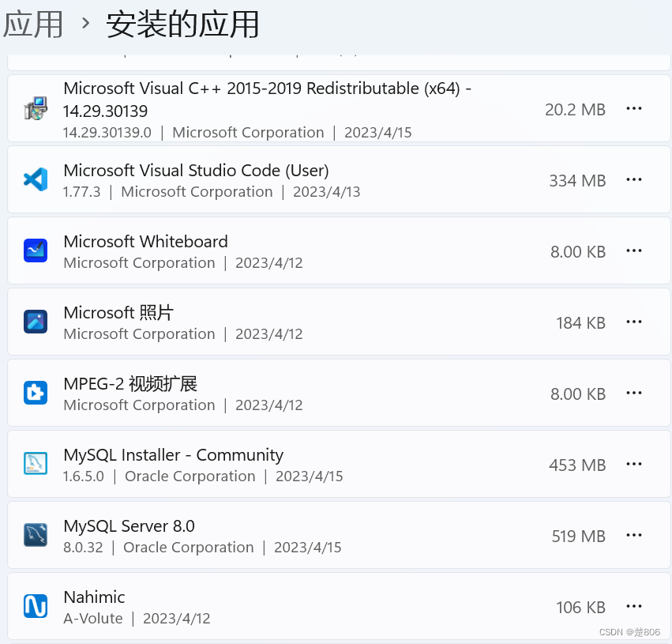Screen dimensions: 672x644
Task: Click the Visual C++ Redistributable installer icon
Action: coord(36,108)
